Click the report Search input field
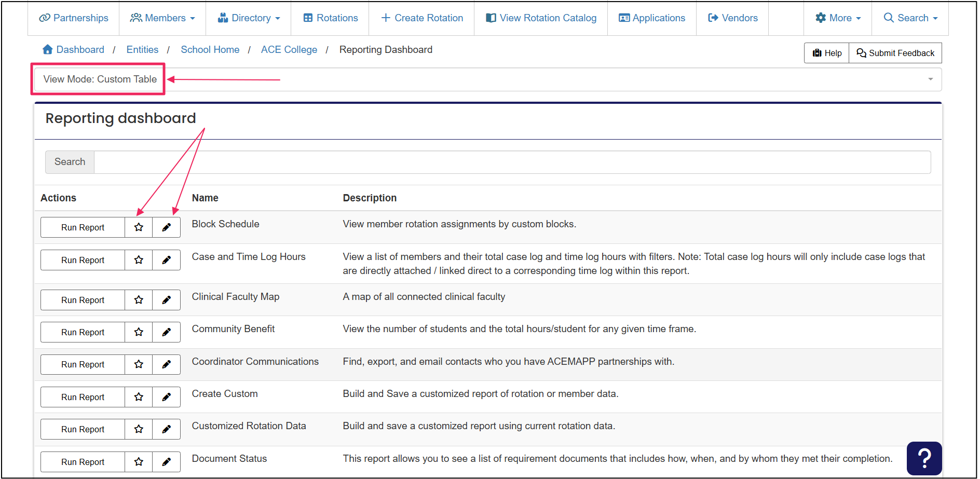Viewport: 980px width, 479px height. 512,162
